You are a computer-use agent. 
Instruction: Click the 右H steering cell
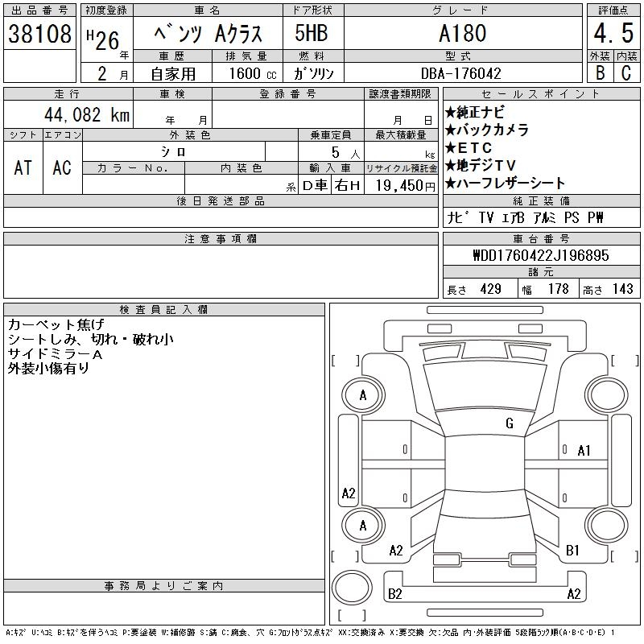348,186
